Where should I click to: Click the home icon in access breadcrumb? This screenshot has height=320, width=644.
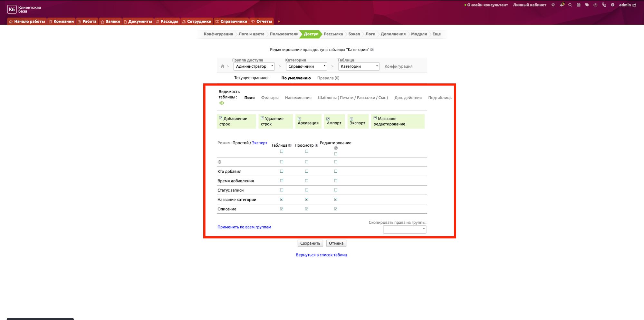[x=222, y=66]
